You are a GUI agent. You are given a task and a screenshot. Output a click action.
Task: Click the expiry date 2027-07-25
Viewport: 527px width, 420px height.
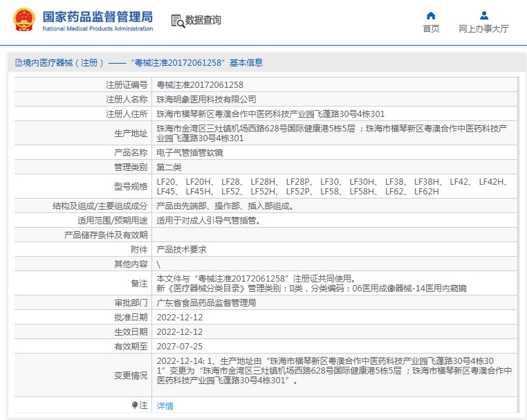point(180,347)
